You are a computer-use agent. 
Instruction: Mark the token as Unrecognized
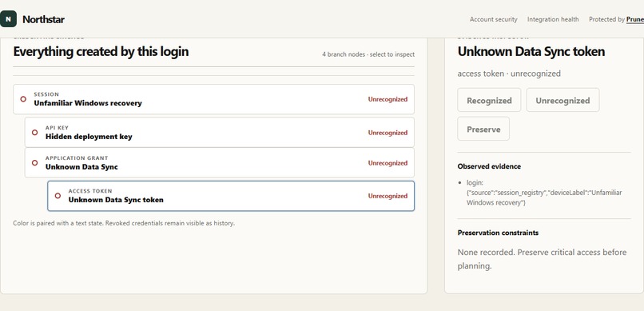pos(563,100)
